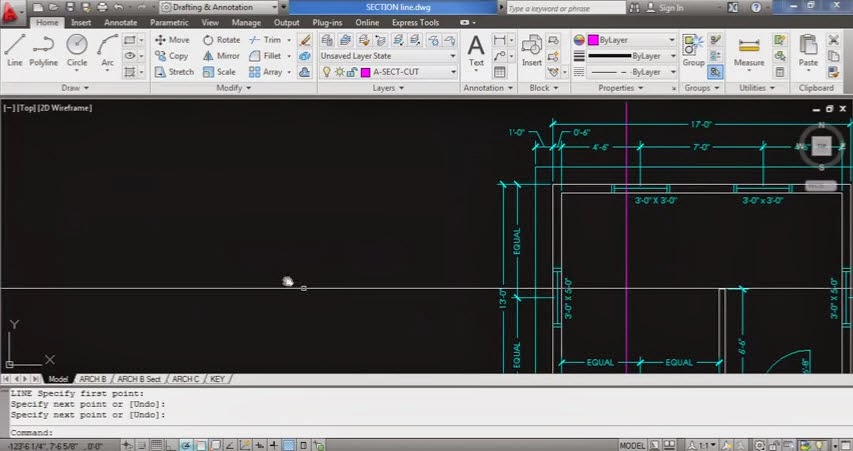The height and width of the screenshot is (451, 853).
Task: Open the View ribbon tab
Action: tap(210, 22)
